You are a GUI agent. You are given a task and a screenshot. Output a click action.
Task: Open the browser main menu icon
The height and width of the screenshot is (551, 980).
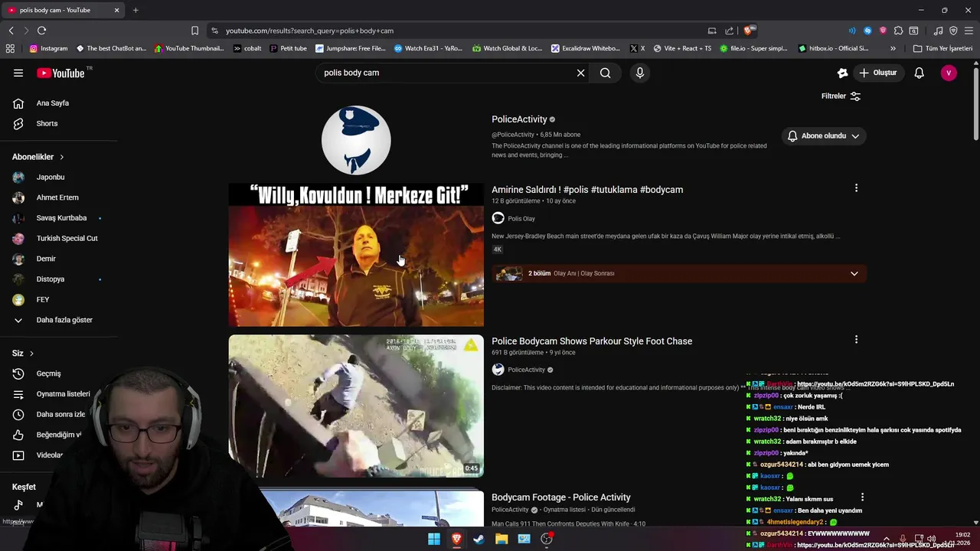[x=969, y=31]
